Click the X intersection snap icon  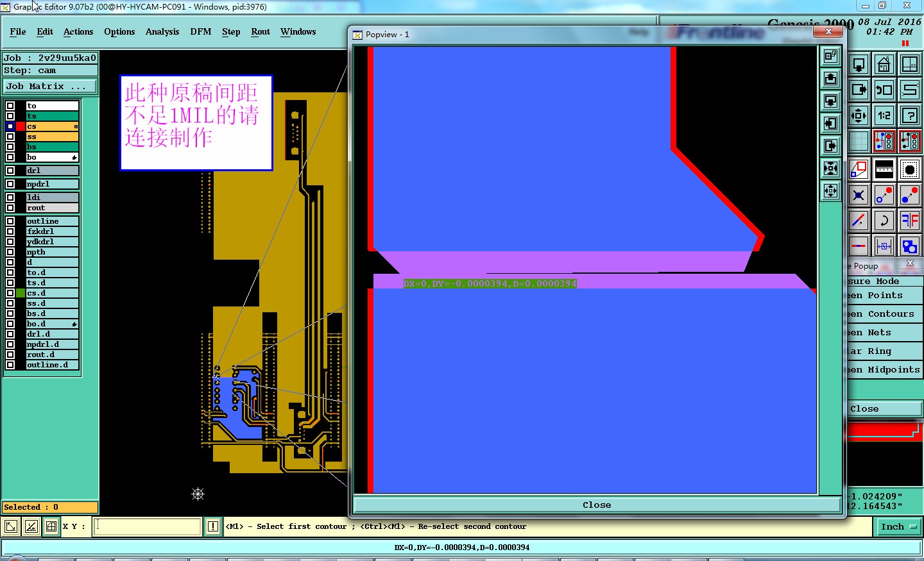pos(859,195)
